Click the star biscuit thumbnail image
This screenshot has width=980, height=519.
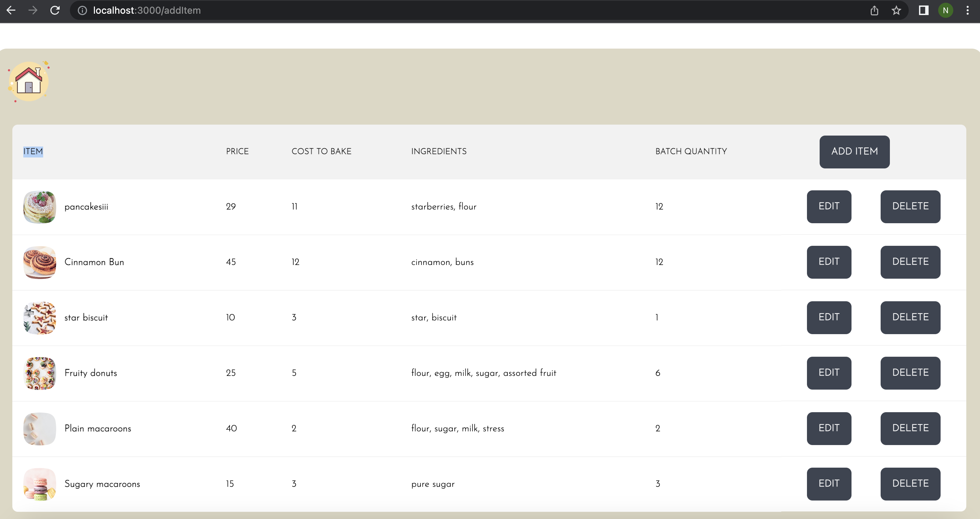(x=39, y=318)
